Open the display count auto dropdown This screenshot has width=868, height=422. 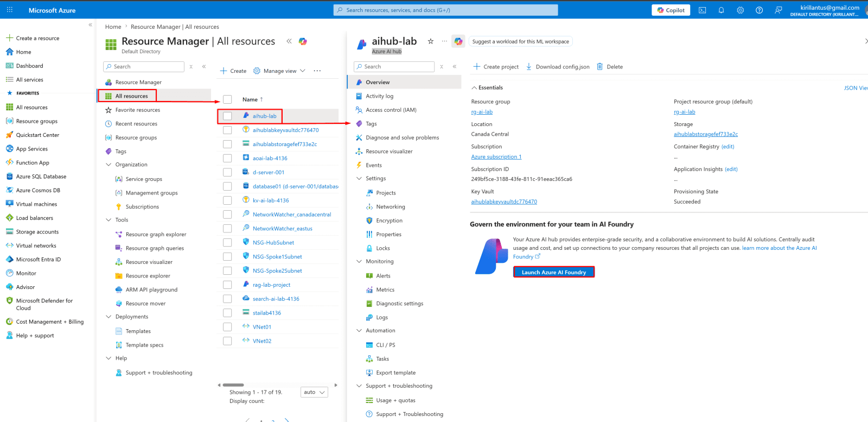(x=314, y=392)
